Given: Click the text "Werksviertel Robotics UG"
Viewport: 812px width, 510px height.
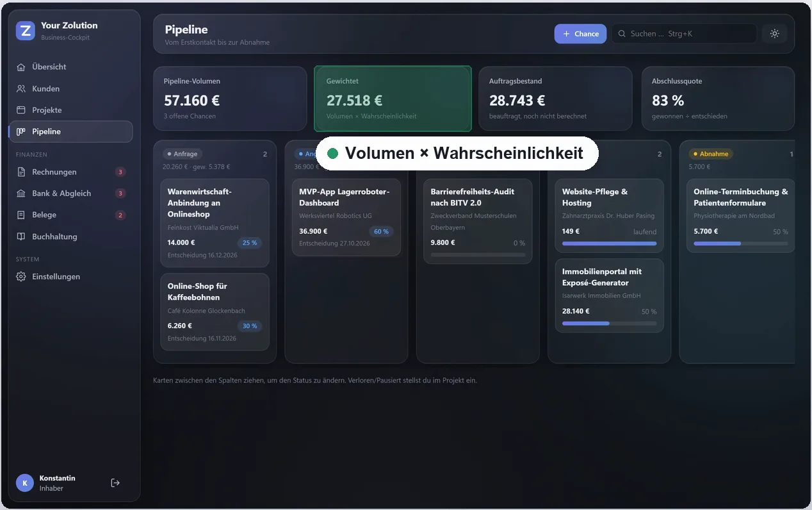Looking at the screenshot, I should click(336, 216).
